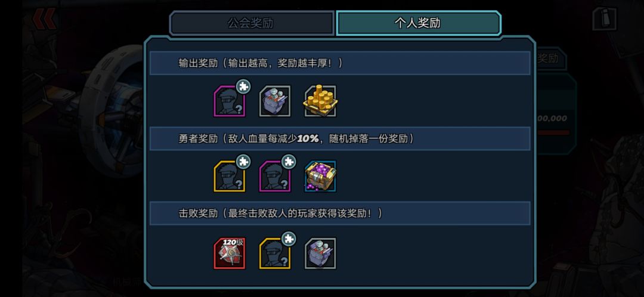
Task: Tap yellow hero fragment in 勇者奖励 row
Action: [x=230, y=176]
